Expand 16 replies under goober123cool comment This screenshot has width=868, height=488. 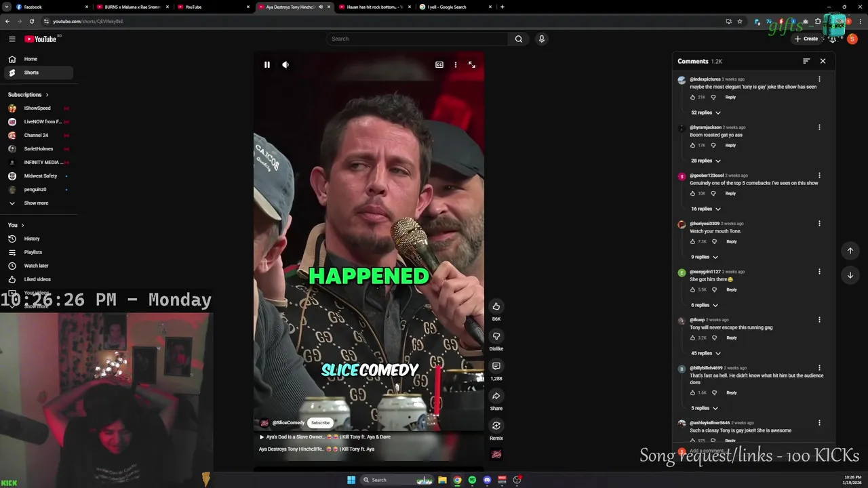point(705,209)
